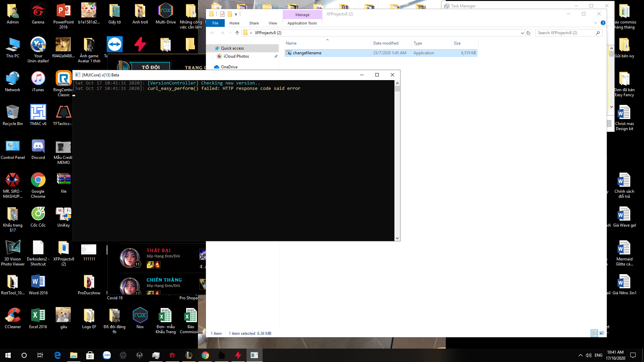Open the TMAC v6 desktop icon
644x362 pixels.
pyautogui.click(x=38, y=115)
